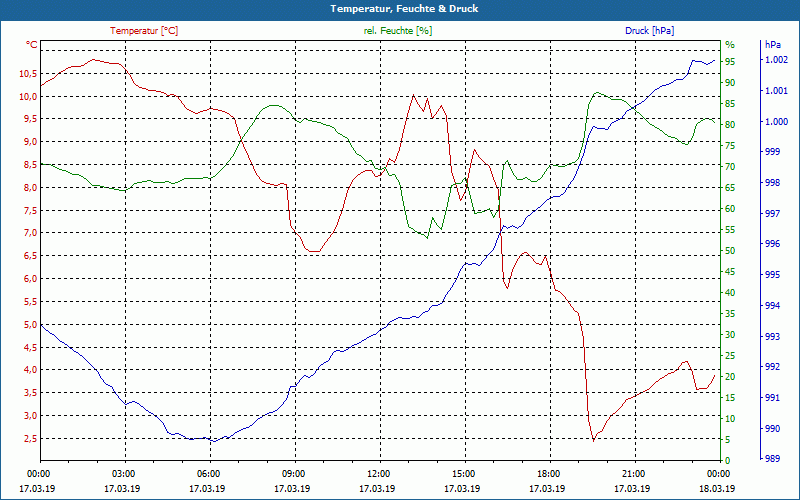
Task: Click the green '%' axis unit label
Action: (730, 45)
